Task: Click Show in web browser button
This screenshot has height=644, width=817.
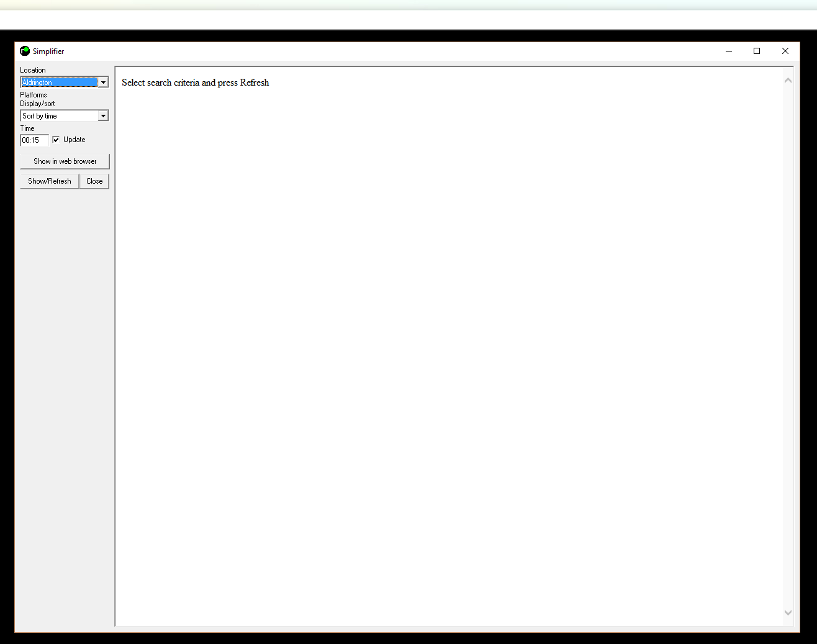Action: 65,161
